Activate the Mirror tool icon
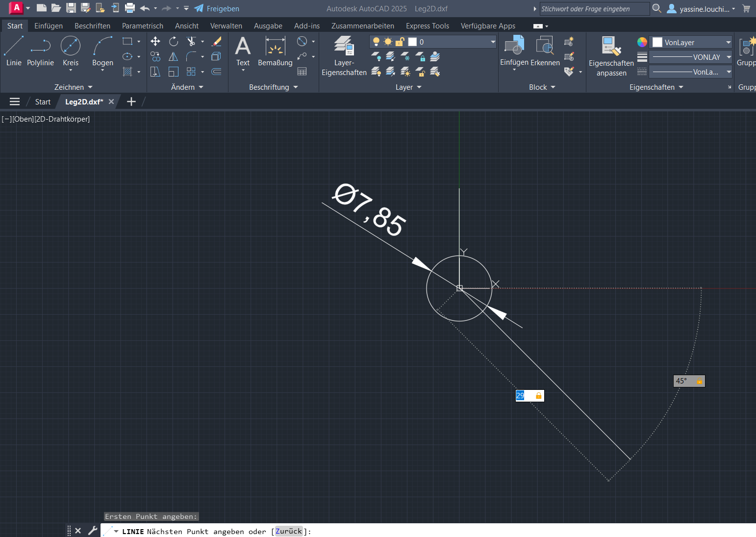The image size is (756, 537). point(174,56)
